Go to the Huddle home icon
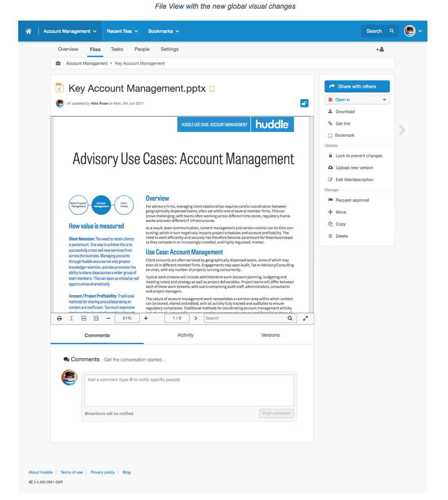448x500 pixels. 28,31
